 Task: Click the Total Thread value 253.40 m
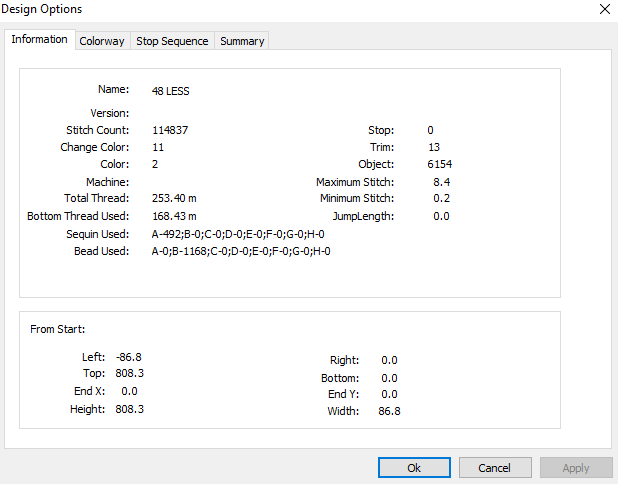174,198
